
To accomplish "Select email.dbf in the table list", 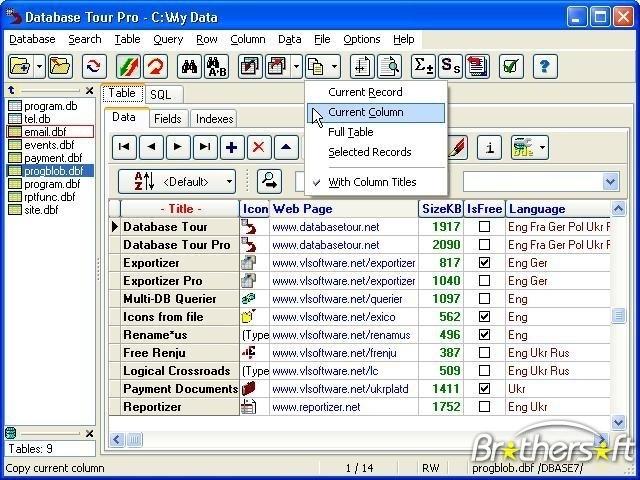I will tap(50, 132).
